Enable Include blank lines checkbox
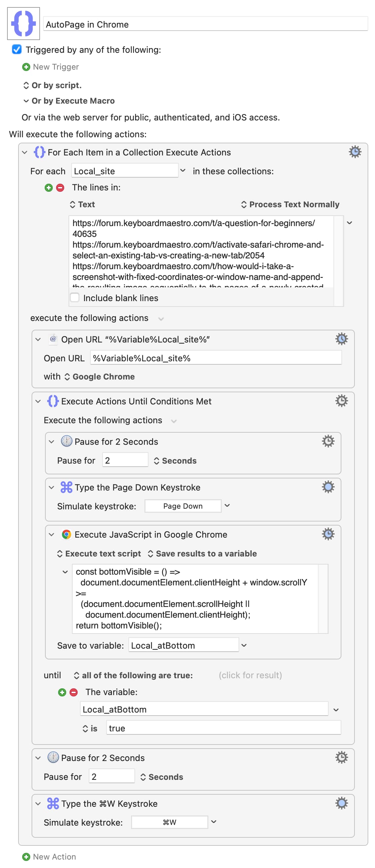This screenshot has width=375, height=868. [x=75, y=297]
